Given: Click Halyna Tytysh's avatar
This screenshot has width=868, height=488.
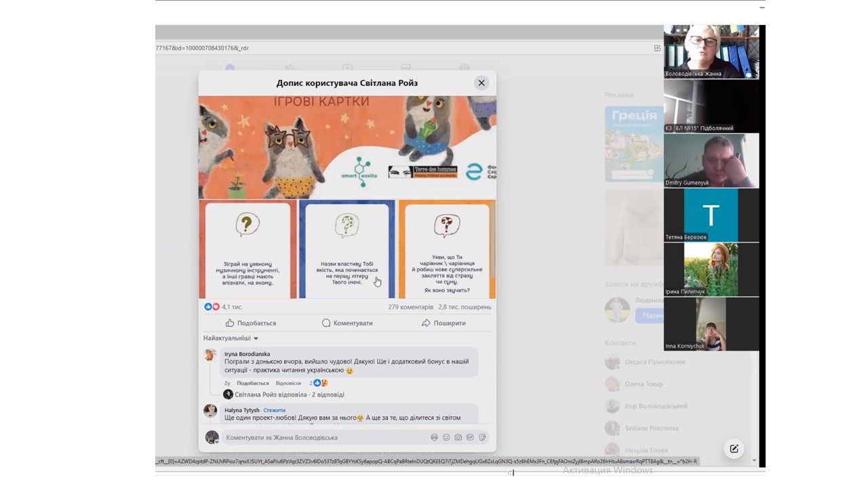Looking at the screenshot, I should click(211, 411).
